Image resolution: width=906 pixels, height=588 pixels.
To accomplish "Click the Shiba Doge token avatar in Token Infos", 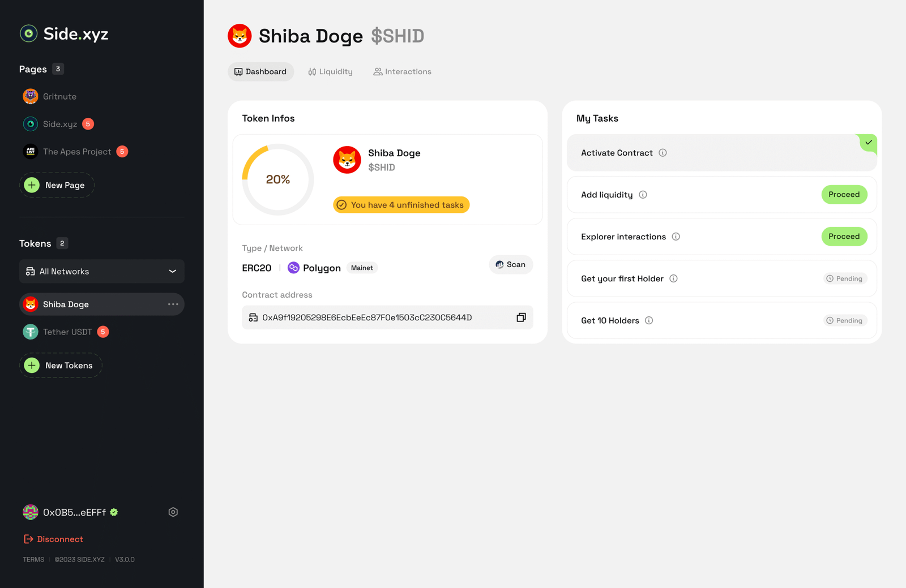I will tap(347, 160).
